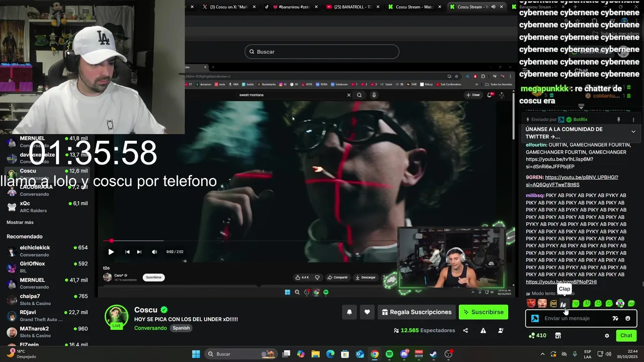
Task: Open elfourtin's youtu.be link in chat
Action: (x=559, y=163)
